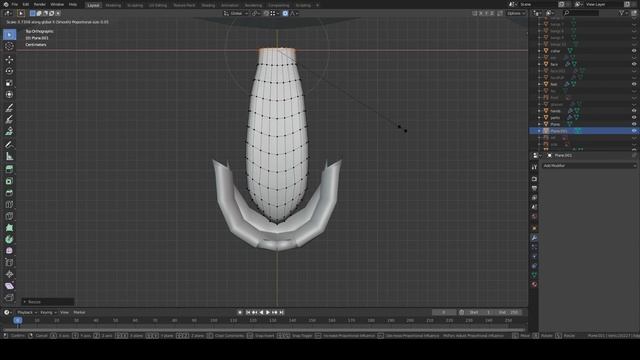Open the Global transform orientation dropdown
Viewport: 640px width, 360px height.
coord(236,13)
